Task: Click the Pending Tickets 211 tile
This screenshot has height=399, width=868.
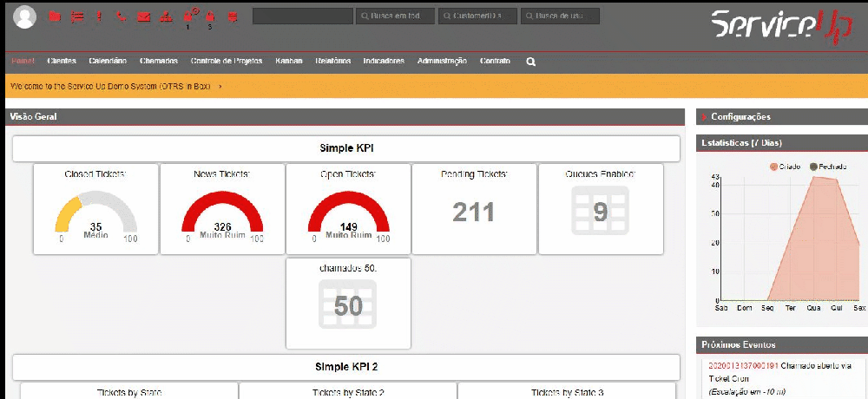Action: click(x=474, y=208)
